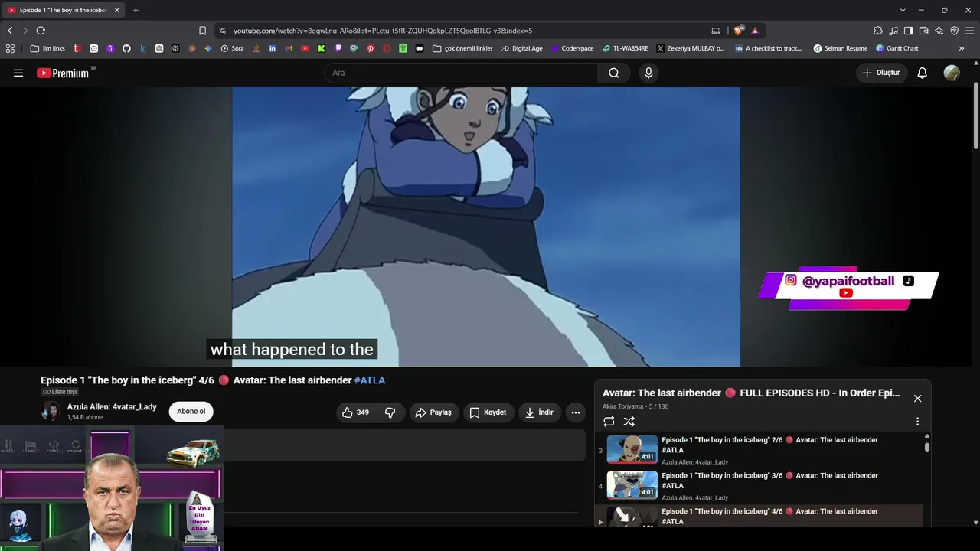The image size is (980, 551).
Task: Share the video via Paylaş
Action: (433, 412)
